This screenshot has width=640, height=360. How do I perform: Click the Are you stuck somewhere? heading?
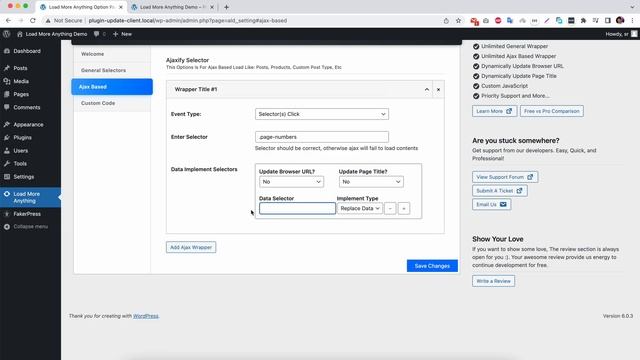pos(516,140)
